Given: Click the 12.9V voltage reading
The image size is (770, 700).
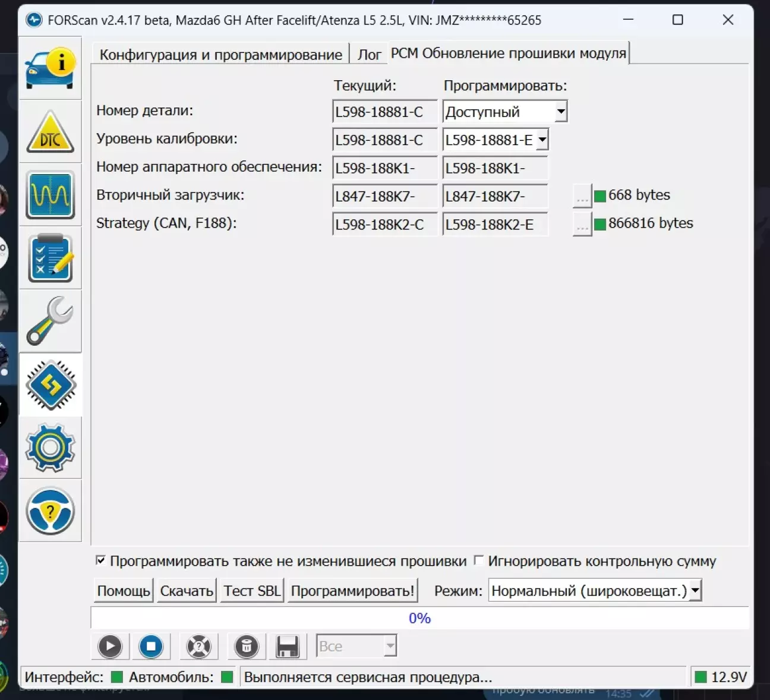Looking at the screenshot, I should coord(729,677).
